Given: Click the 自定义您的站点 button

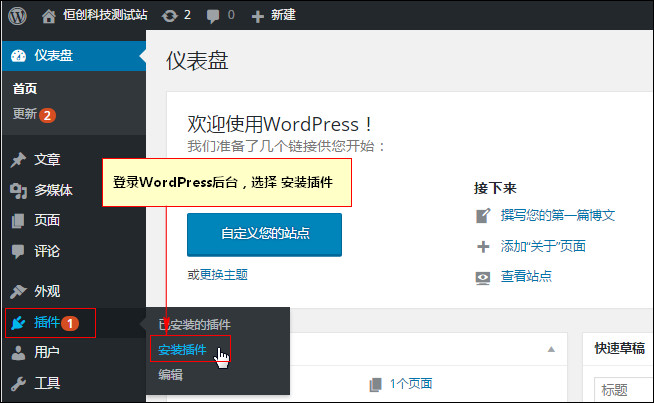Looking at the screenshot, I should coord(264,234).
